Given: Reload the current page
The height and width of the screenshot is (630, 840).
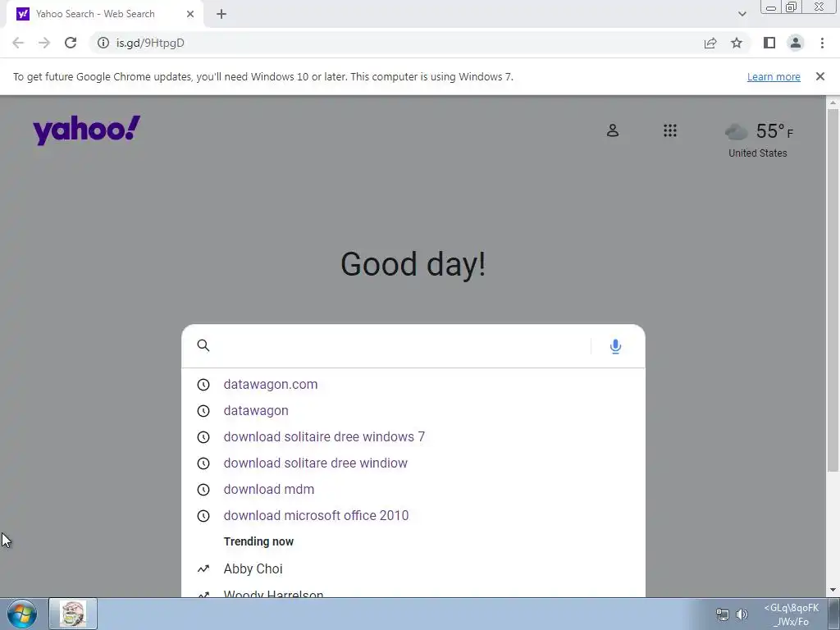Looking at the screenshot, I should [71, 43].
